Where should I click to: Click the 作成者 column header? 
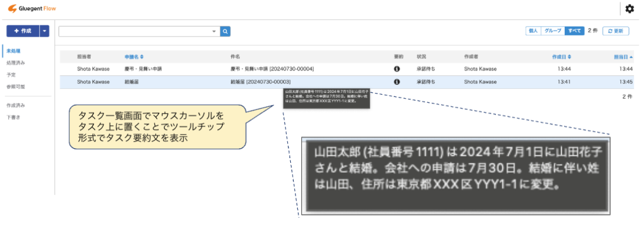point(471,56)
